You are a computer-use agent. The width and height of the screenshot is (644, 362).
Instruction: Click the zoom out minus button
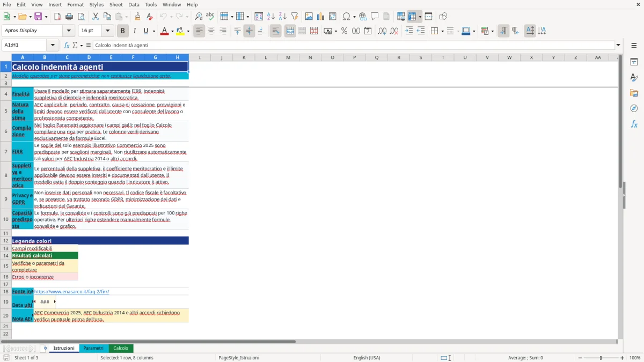(580, 358)
